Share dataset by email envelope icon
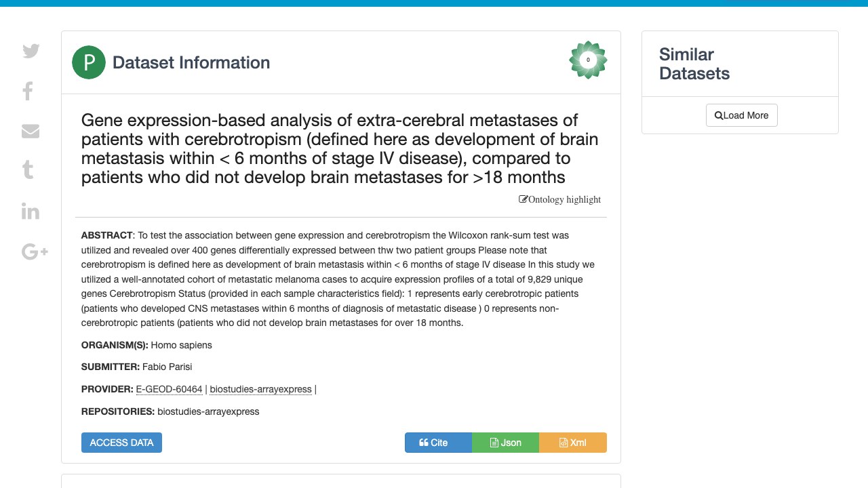 [x=31, y=131]
